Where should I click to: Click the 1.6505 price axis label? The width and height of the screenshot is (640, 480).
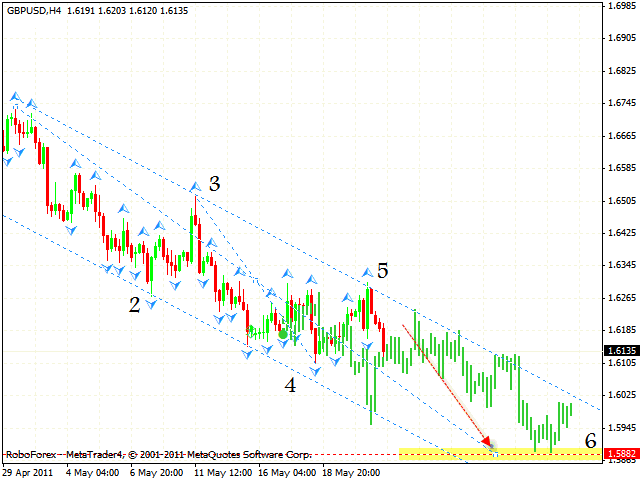point(622,200)
